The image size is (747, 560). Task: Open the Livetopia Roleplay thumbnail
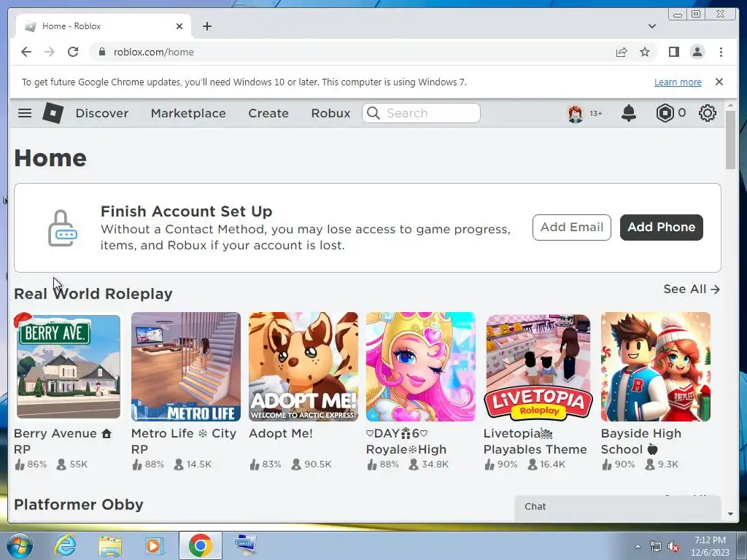538,367
